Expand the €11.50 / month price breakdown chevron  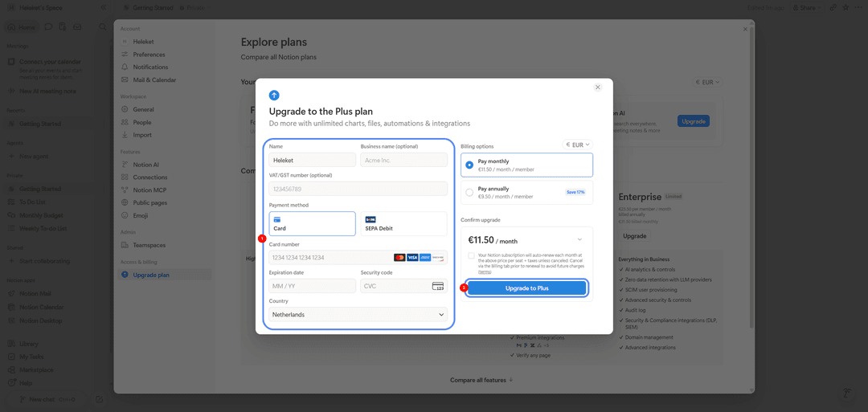(x=579, y=239)
